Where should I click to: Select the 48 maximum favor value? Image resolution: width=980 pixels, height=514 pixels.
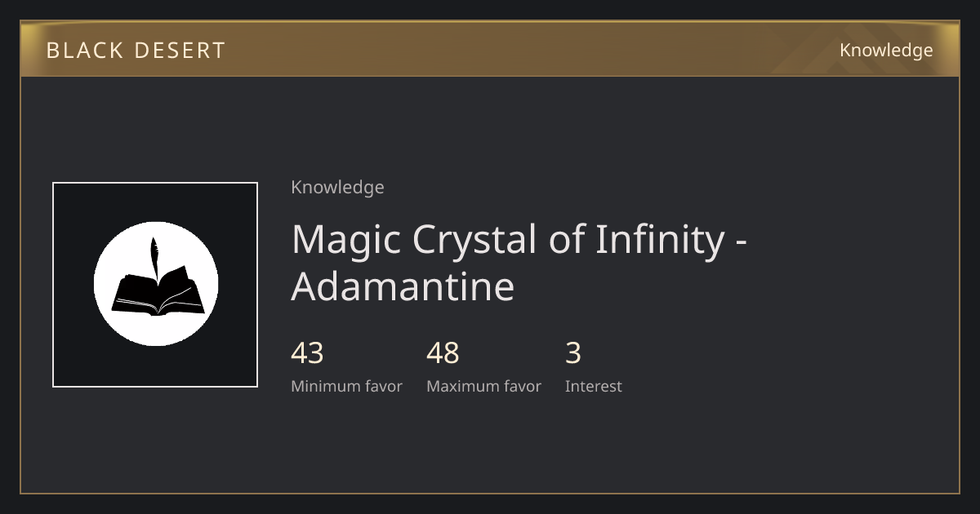click(x=443, y=353)
